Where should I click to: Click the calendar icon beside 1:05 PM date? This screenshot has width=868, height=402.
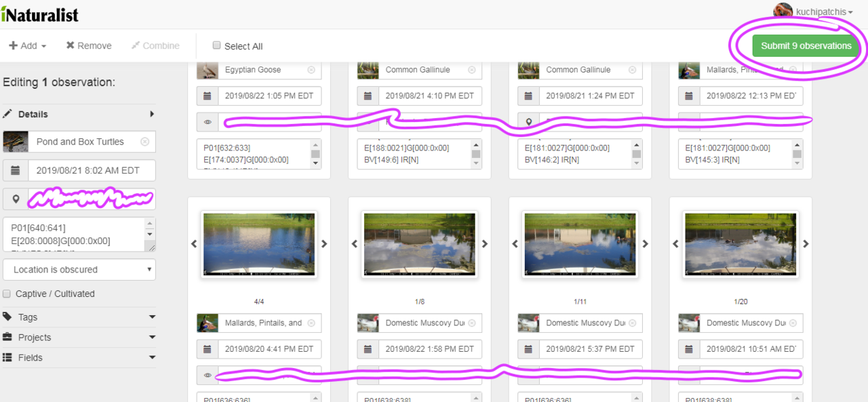coord(208,96)
